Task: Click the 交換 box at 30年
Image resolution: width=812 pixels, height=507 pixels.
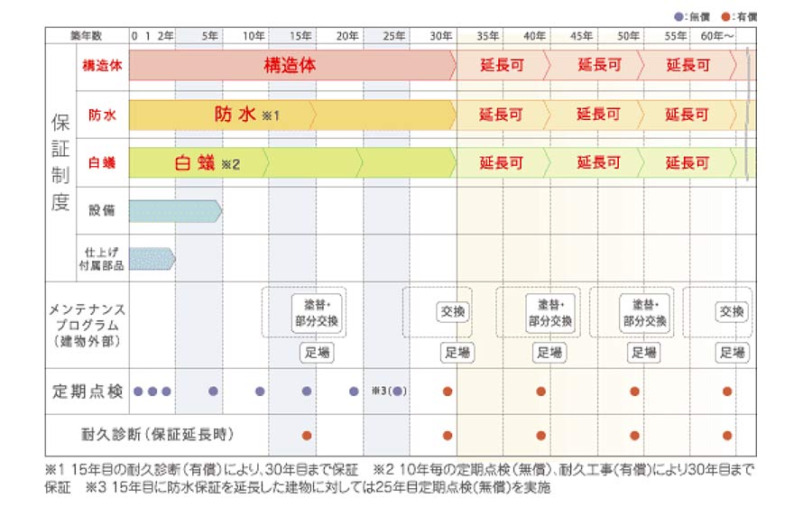Action: coord(454,311)
